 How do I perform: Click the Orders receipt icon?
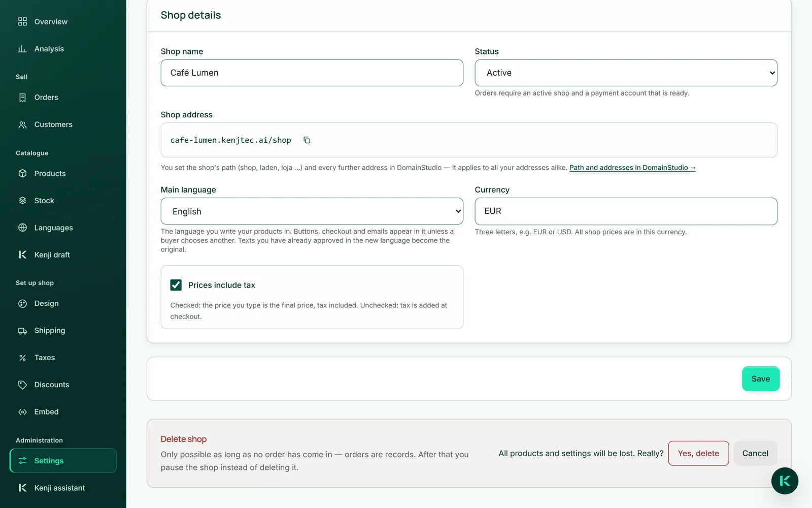tap(22, 98)
